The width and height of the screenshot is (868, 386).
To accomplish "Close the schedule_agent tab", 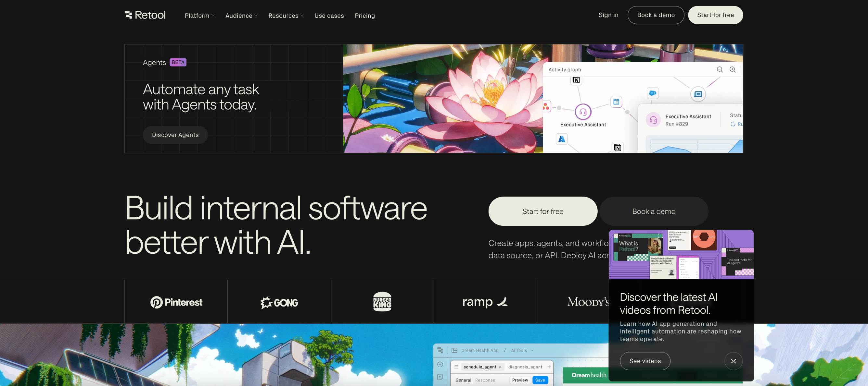I will pos(500,367).
